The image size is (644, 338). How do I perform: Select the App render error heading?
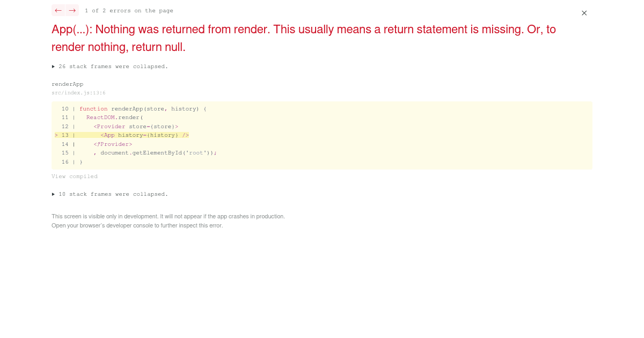(303, 38)
